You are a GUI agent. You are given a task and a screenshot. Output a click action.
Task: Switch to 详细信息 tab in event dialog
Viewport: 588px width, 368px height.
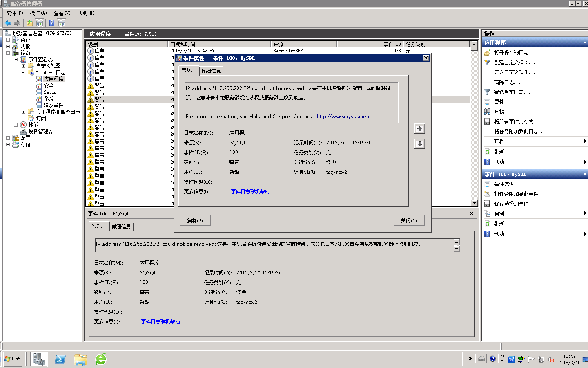pyautogui.click(x=211, y=71)
